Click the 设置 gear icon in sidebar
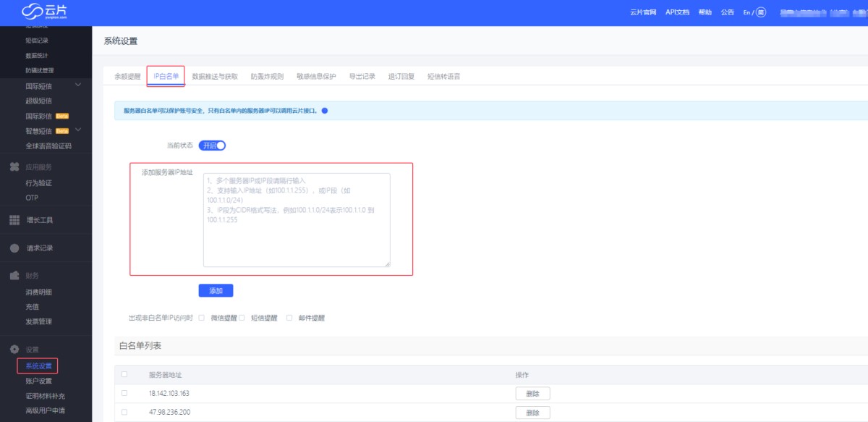 click(14, 350)
